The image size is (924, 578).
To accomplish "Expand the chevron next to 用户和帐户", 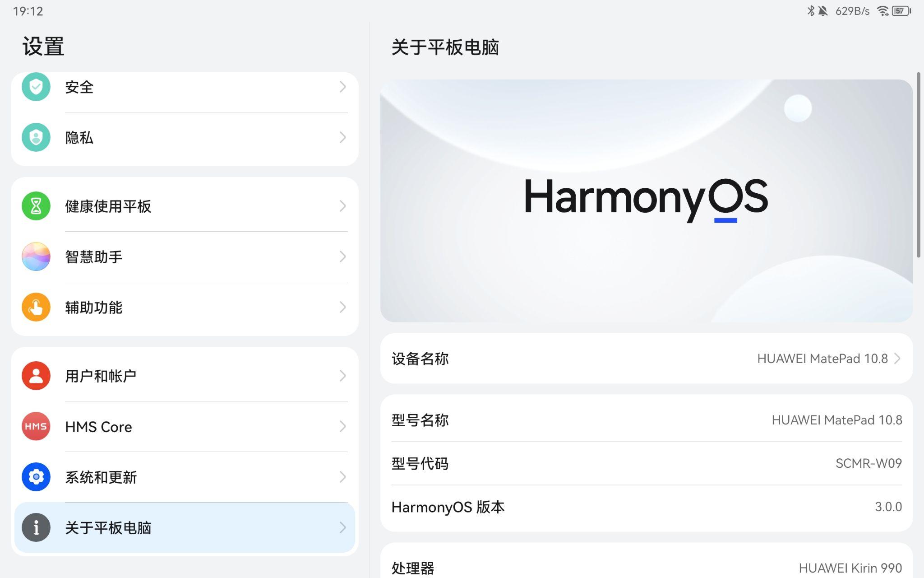I will [343, 376].
